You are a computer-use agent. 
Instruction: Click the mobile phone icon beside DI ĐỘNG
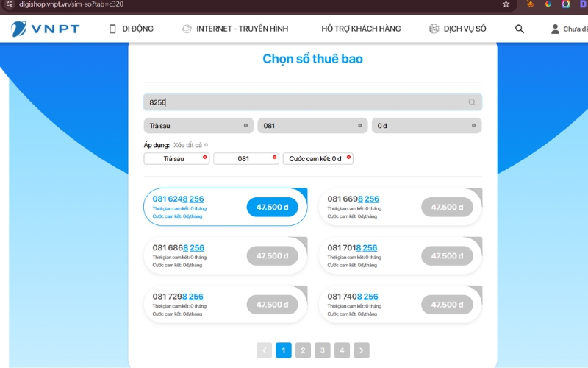[112, 29]
